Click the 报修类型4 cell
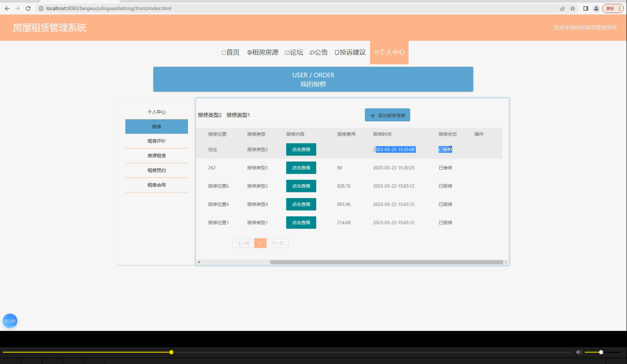The height and width of the screenshot is (364, 627). coord(257,204)
